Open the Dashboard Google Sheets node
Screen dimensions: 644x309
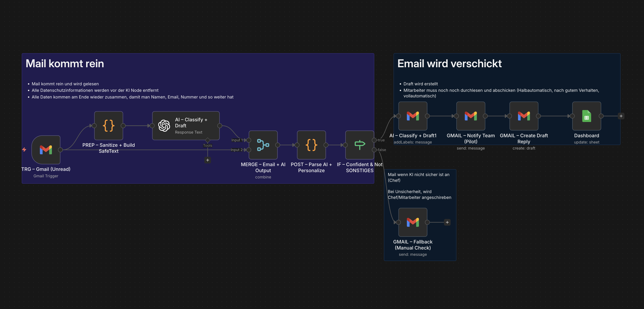pyautogui.click(x=586, y=116)
